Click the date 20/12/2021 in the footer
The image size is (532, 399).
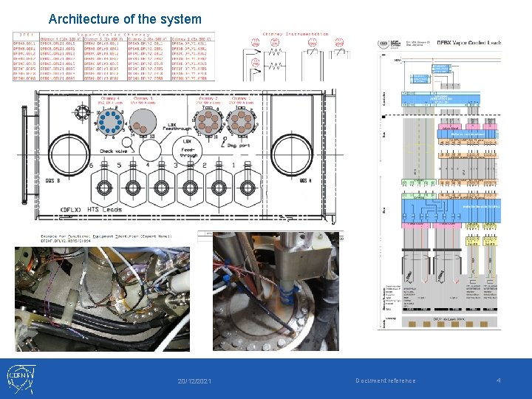pos(194,381)
